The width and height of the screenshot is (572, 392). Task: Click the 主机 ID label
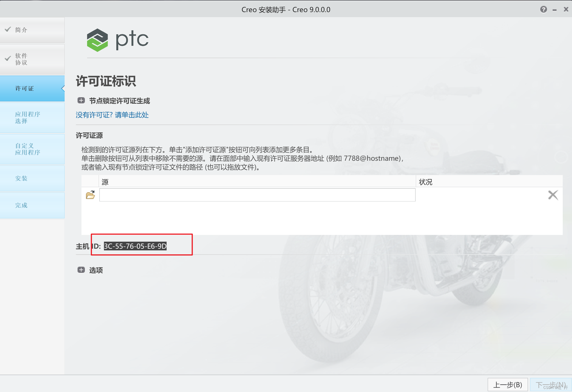(x=88, y=246)
